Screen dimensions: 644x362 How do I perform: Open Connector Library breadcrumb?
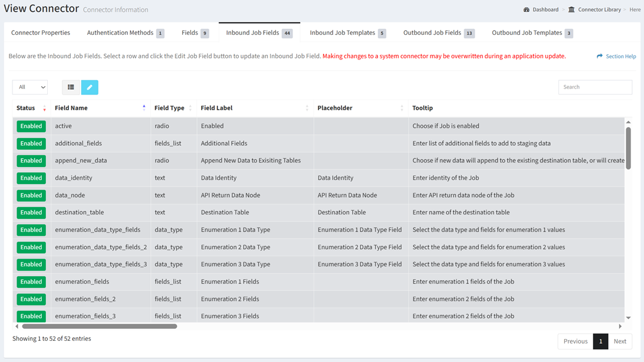tap(599, 9)
